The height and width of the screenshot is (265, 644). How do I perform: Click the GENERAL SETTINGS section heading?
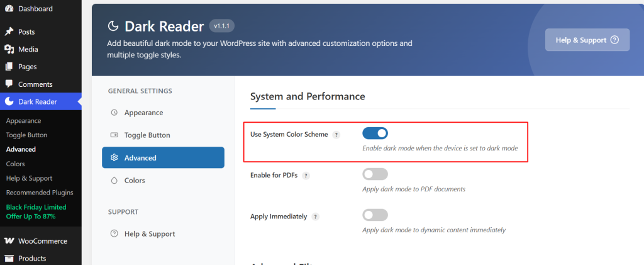coord(140,91)
